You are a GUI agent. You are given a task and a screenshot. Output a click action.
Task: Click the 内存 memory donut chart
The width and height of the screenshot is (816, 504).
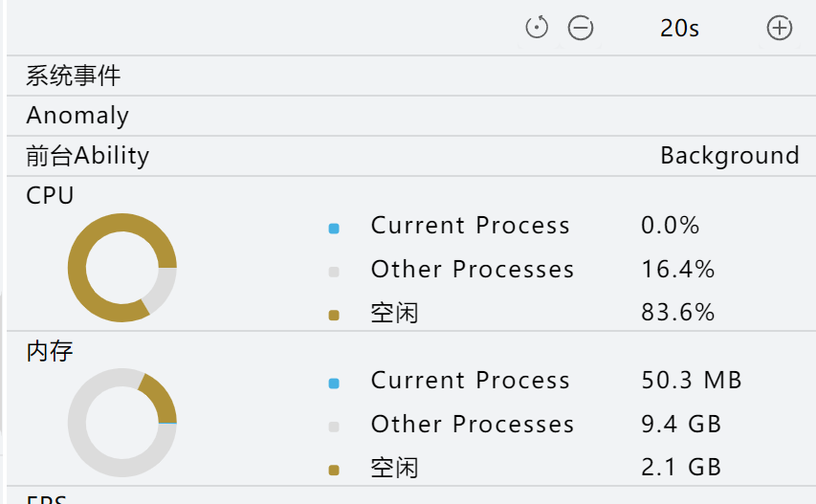(x=122, y=423)
